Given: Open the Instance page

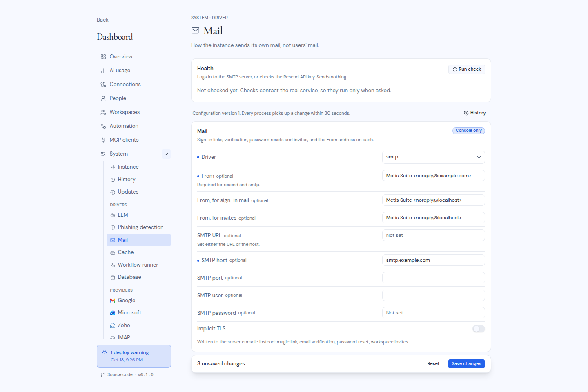Looking at the screenshot, I should coord(139,167).
